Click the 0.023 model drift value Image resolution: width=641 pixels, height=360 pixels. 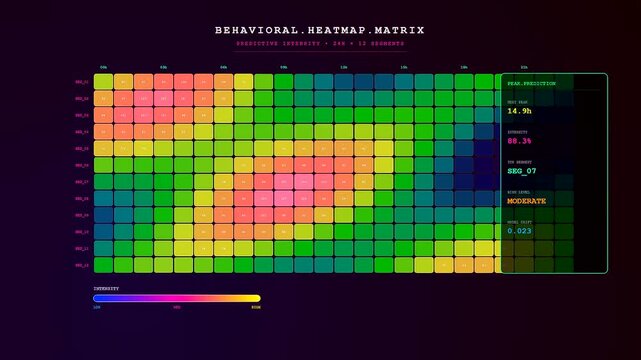pyautogui.click(x=520, y=231)
